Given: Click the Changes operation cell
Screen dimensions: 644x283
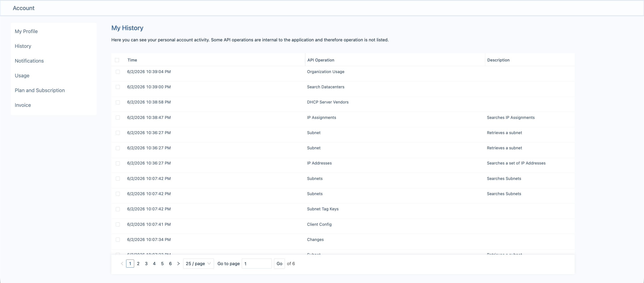Looking at the screenshot, I should point(315,239).
